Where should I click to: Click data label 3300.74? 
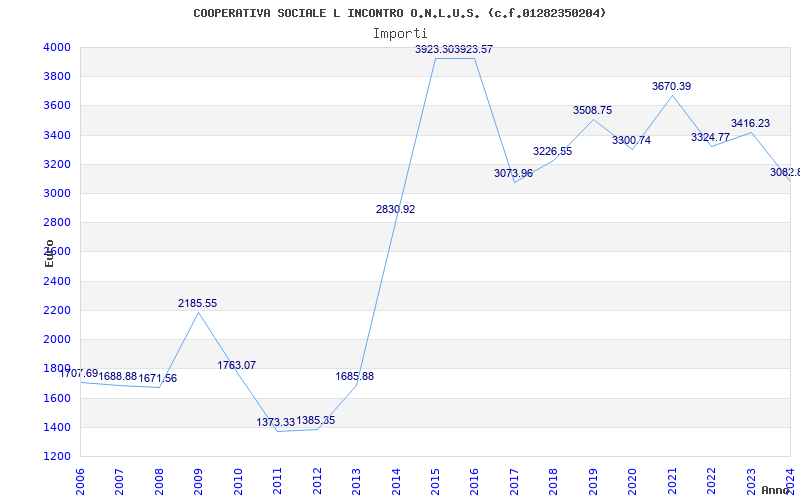click(x=632, y=140)
